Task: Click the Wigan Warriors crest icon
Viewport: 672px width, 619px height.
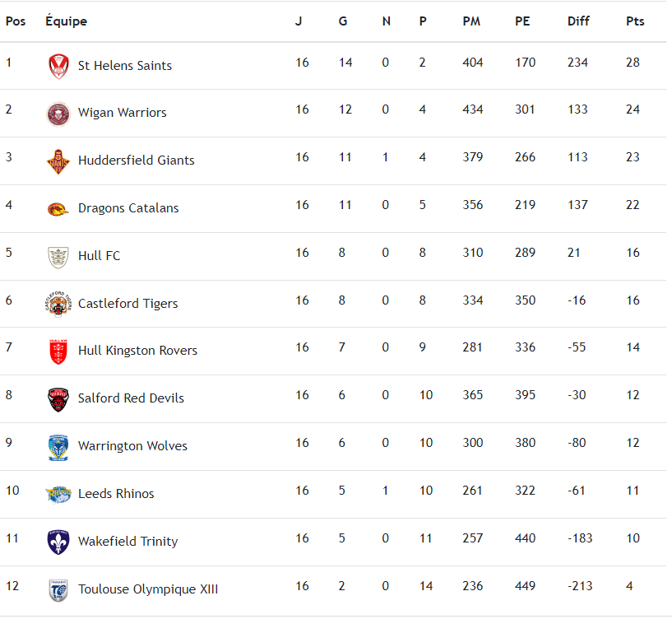Action: (x=58, y=114)
